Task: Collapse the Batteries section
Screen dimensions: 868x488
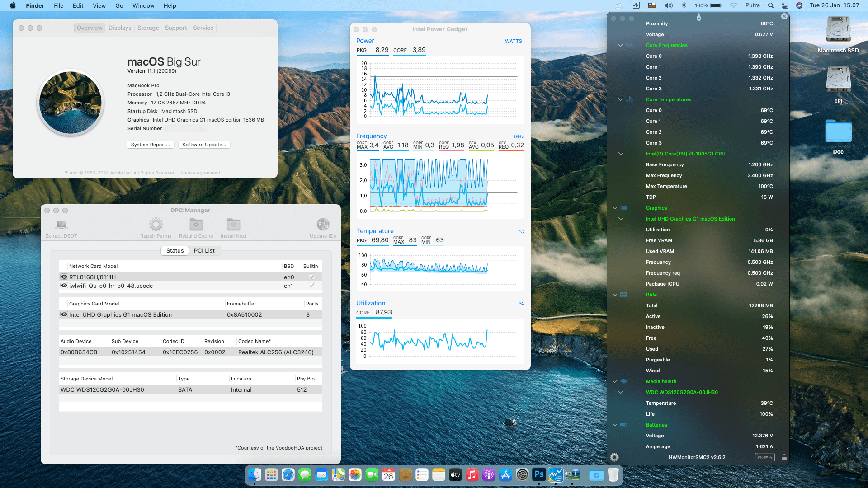Action: tap(614, 425)
